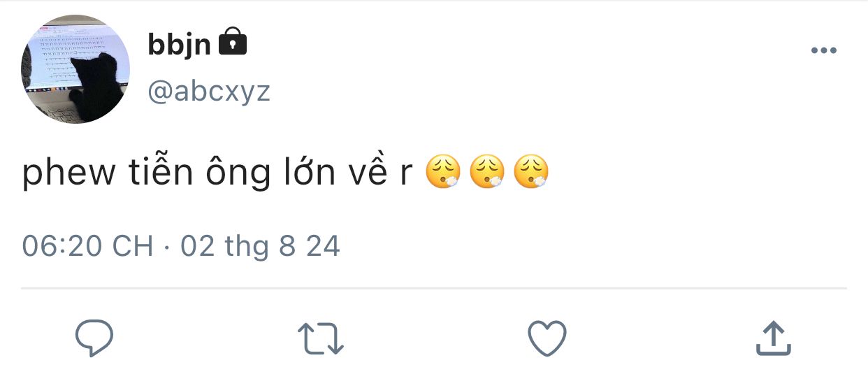Visit the @abcxyz handle profile

click(208, 91)
